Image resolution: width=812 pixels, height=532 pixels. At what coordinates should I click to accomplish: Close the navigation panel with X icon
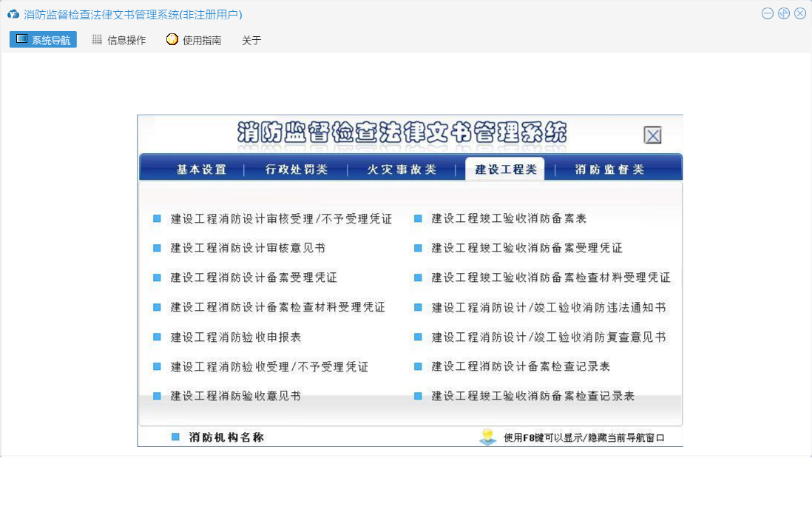pos(652,135)
